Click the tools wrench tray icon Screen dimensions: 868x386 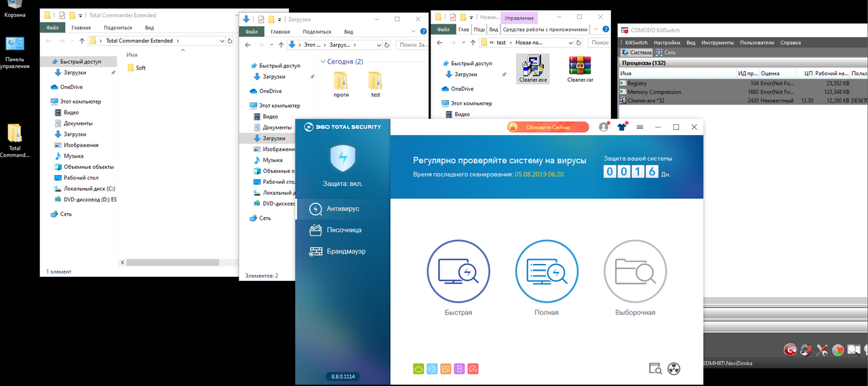pos(823,350)
